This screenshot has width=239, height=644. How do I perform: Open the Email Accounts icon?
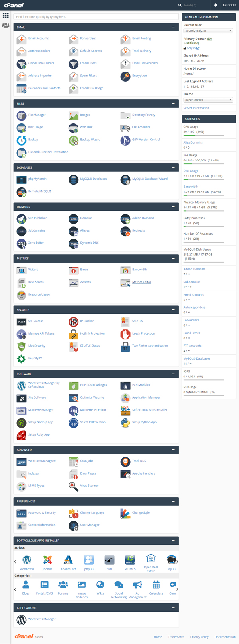22,39
